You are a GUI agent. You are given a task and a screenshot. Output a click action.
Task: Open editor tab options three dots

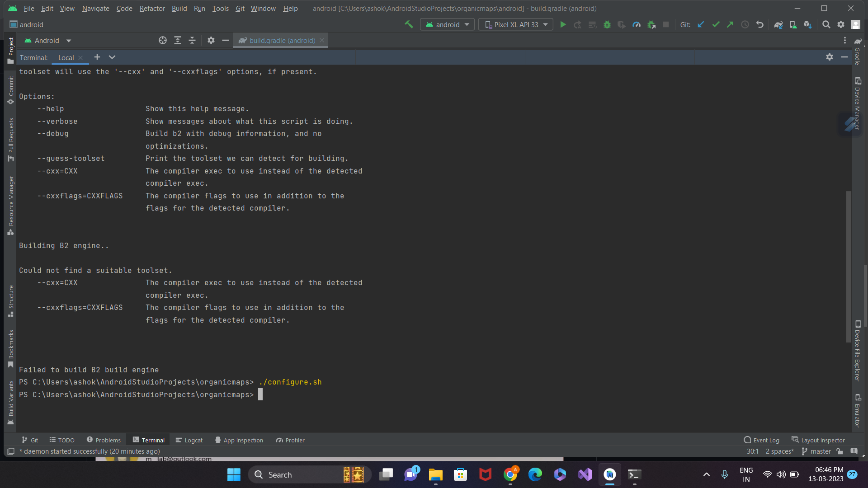(x=845, y=40)
